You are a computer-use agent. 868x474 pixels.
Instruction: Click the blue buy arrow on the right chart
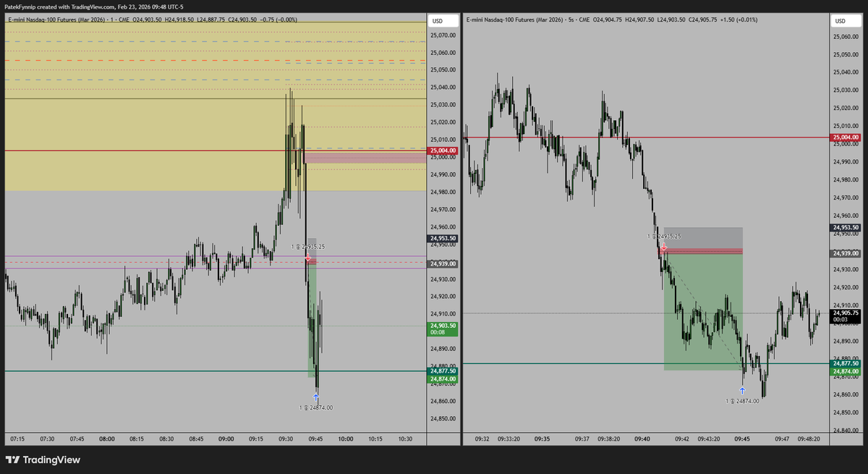(742, 390)
